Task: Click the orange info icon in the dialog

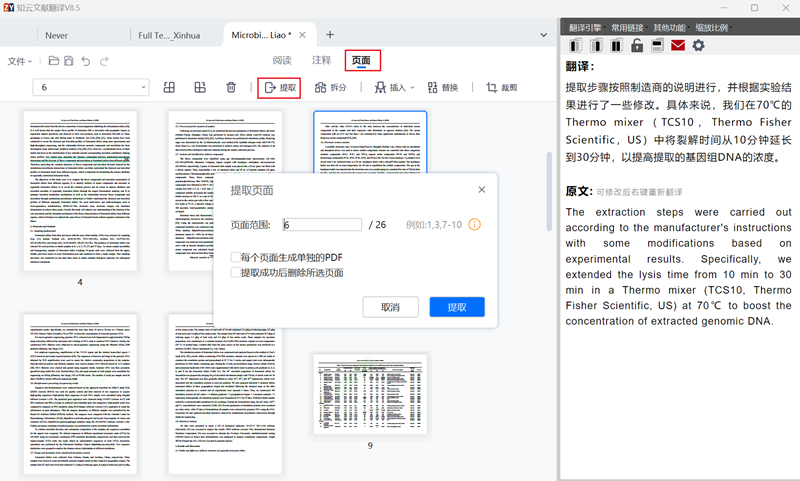Action: click(x=474, y=224)
